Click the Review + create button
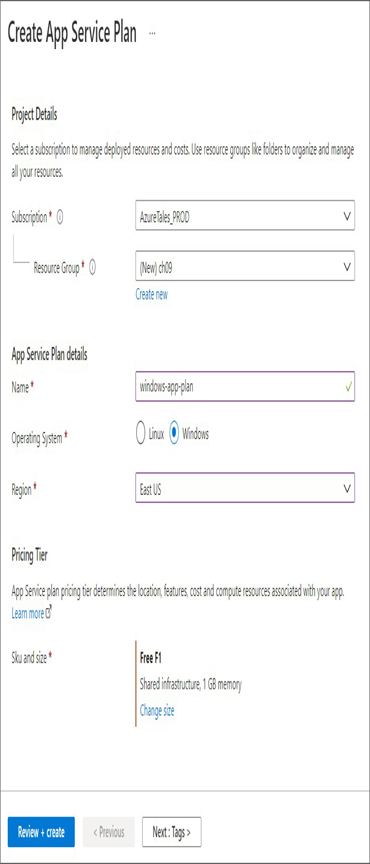This screenshot has width=370, height=864. (x=41, y=832)
